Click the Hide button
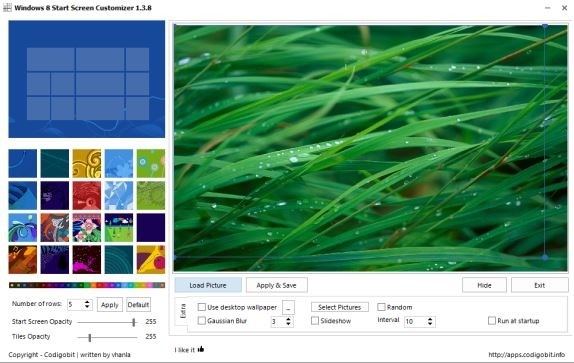This screenshot has width=574, height=363. coord(484,285)
